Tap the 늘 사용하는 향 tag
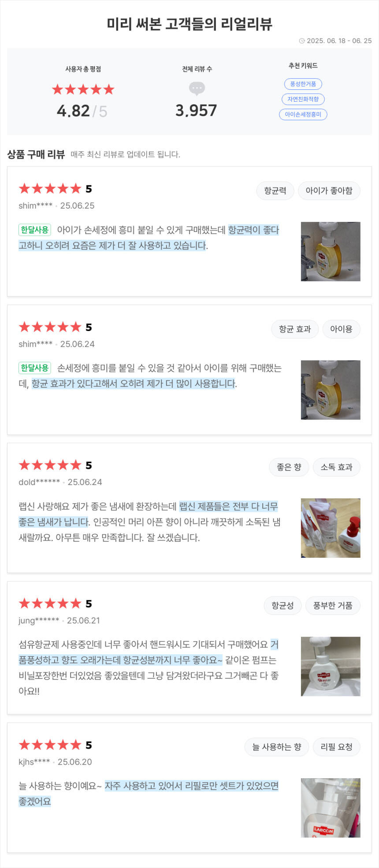 [x=276, y=747]
